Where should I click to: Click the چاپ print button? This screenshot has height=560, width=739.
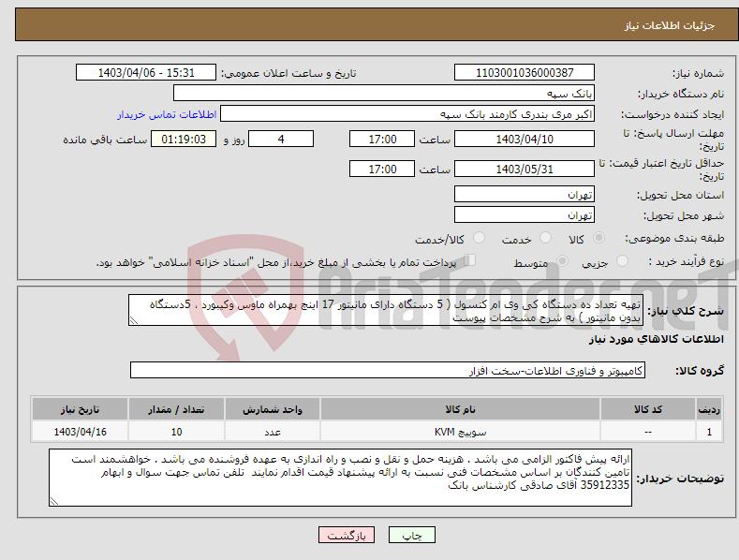[x=412, y=535]
